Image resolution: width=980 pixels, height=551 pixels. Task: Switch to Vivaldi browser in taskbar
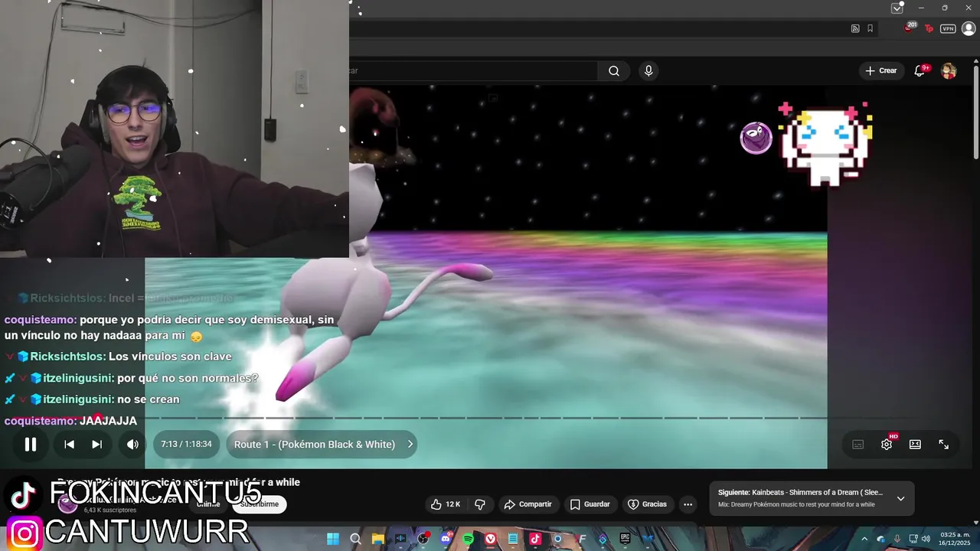(x=490, y=539)
